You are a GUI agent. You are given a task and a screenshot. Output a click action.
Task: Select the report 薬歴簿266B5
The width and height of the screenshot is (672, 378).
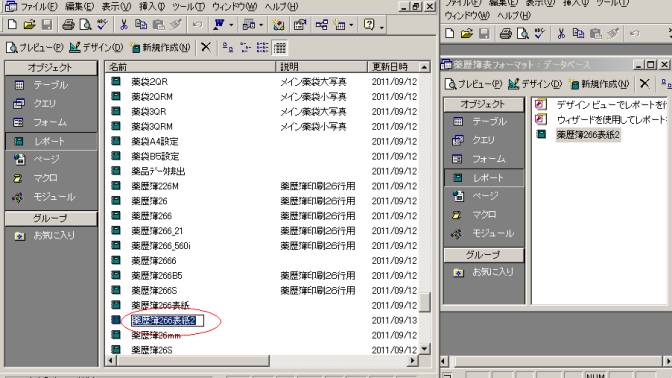(156, 276)
